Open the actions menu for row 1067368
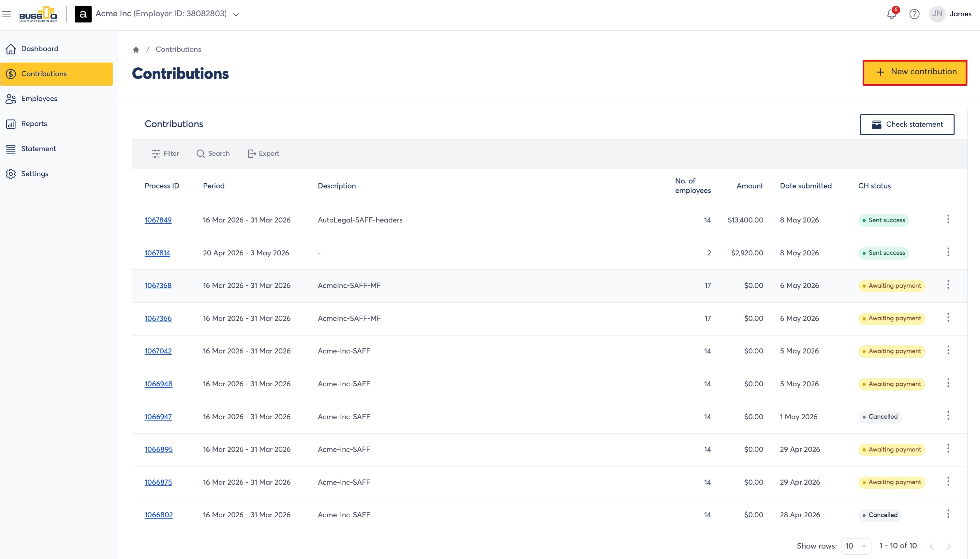 948,285
